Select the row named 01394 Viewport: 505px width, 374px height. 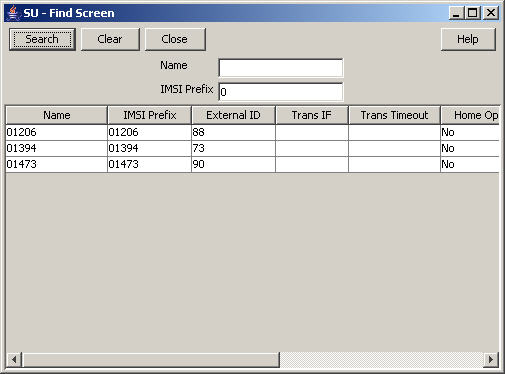[x=252, y=148]
